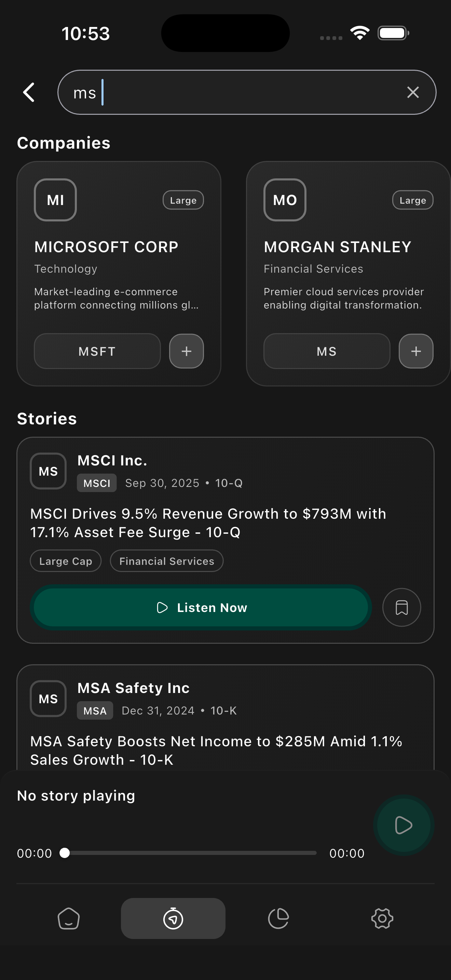Tap the MS ticker on Morgan Stanley
This screenshot has width=451, height=980.
click(326, 351)
